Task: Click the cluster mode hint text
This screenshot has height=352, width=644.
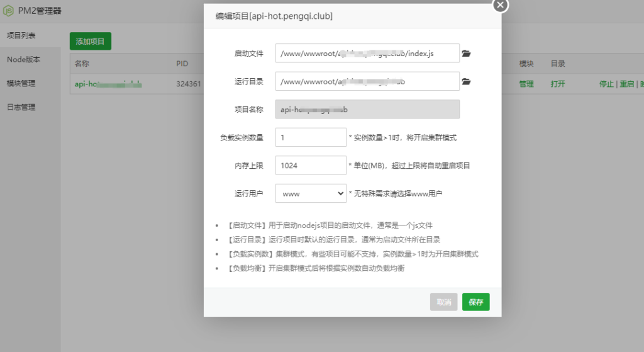Action: pos(402,137)
